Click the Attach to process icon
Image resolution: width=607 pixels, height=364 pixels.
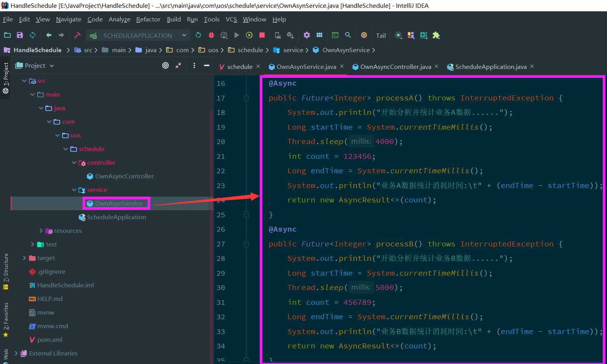click(278, 35)
